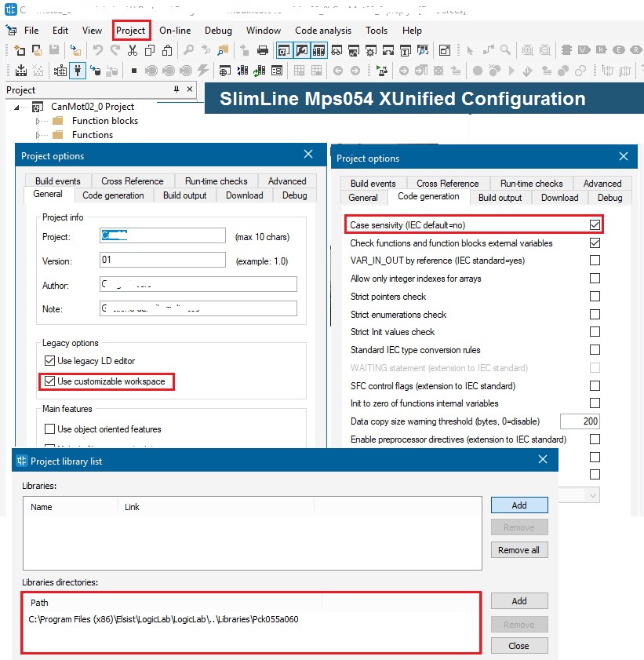Open the Project menu
This screenshot has height=660, width=644.
[131, 31]
